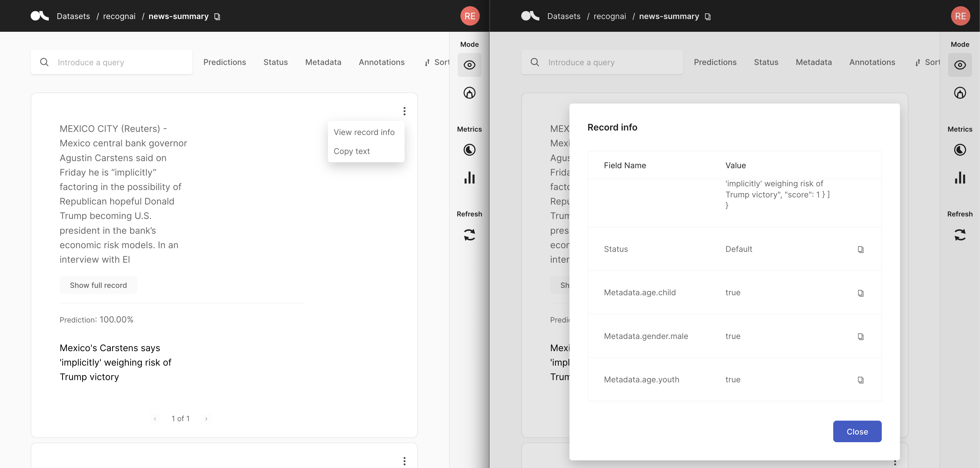The width and height of the screenshot is (980, 468).
Task: Switch to Annotate mode icon in left window
Action: 470,93
